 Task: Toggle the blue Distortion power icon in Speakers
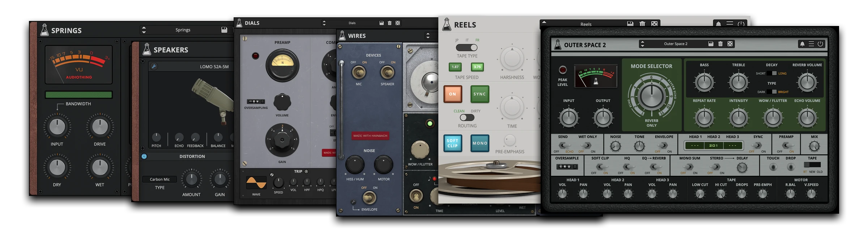144,156
